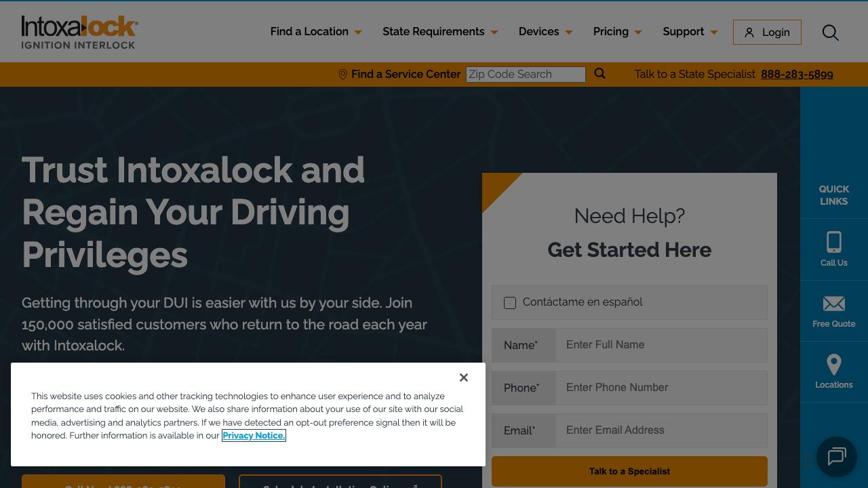Open the Devices dropdown menu
Screen dimensions: 868x488
545,32
